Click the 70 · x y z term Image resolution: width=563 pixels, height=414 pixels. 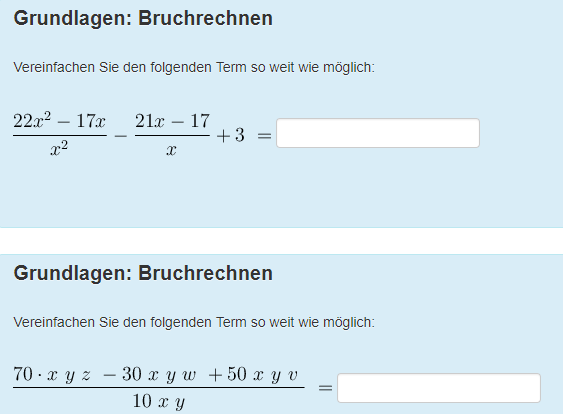pyautogui.click(x=52, y=375)
